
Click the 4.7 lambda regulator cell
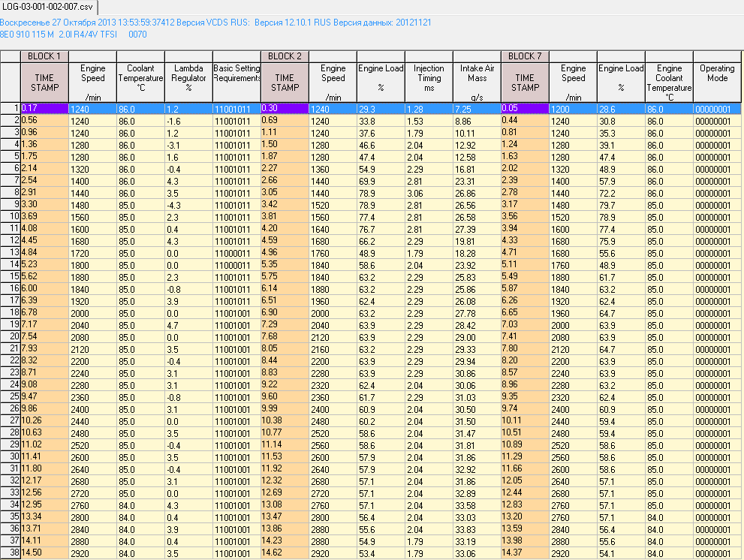click(188, 325)
